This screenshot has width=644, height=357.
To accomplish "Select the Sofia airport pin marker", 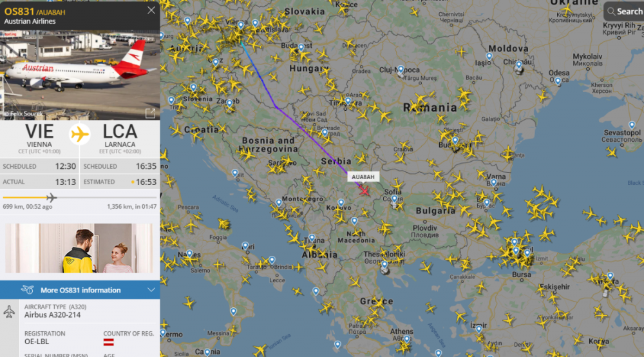I will [394, 199].
